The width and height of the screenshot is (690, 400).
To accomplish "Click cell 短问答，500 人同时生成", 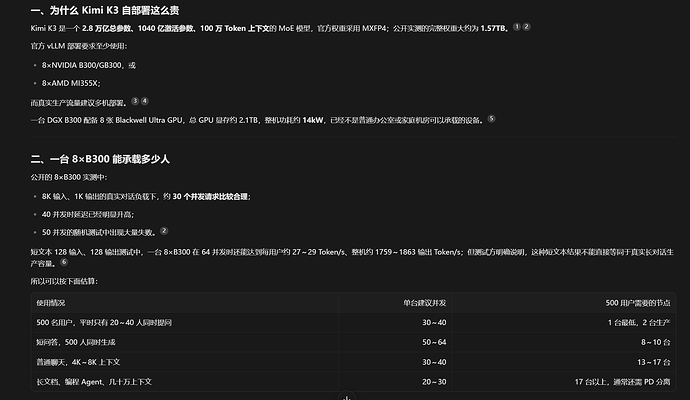I will click(x=76, y=342).
